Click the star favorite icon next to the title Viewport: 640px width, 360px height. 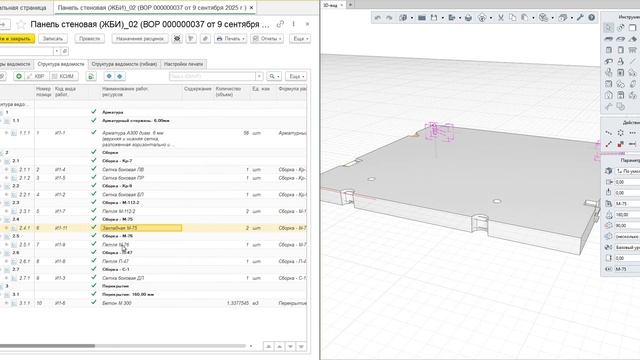point(20,24)
